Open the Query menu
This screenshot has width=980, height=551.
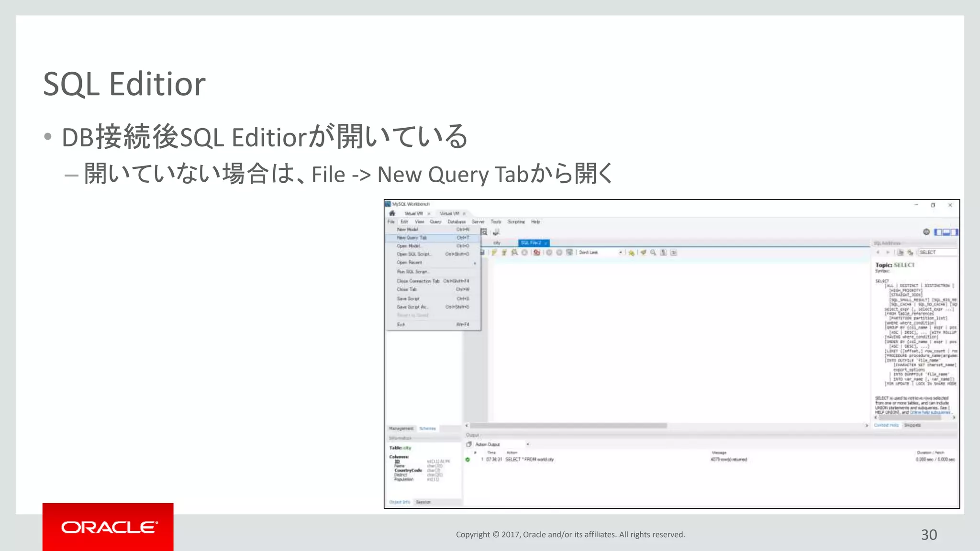click(435, 222)
